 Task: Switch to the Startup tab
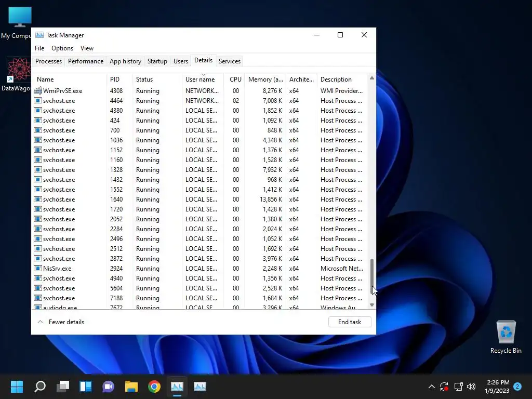157,61
